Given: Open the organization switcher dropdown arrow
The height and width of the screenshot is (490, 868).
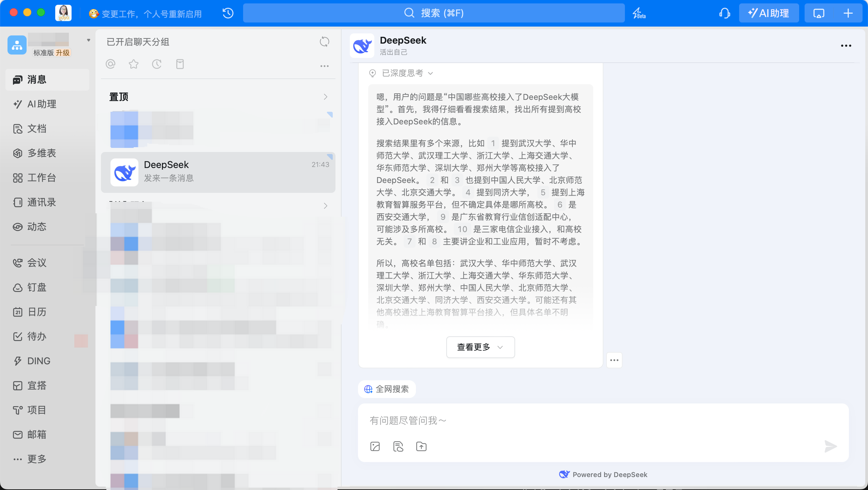Looking at the screenshot, I should (x=89, y=40).
